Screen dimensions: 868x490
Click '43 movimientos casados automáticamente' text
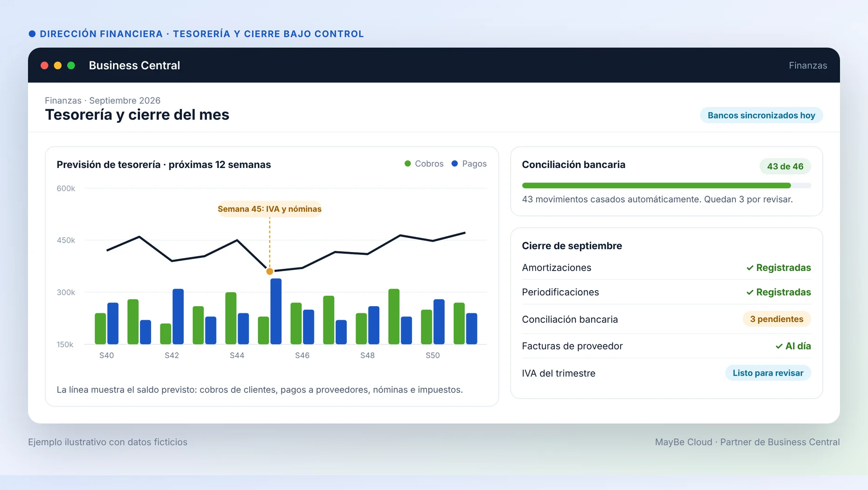[x=612, y=199]
